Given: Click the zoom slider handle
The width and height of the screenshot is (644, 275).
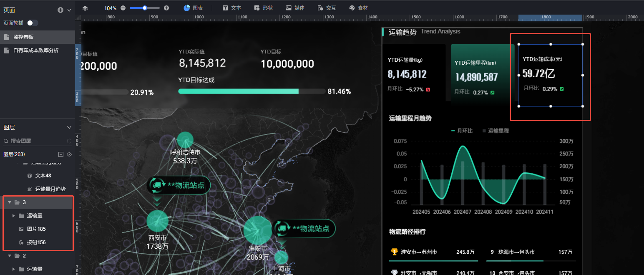Looking at the screenshot, I should 145,8.
